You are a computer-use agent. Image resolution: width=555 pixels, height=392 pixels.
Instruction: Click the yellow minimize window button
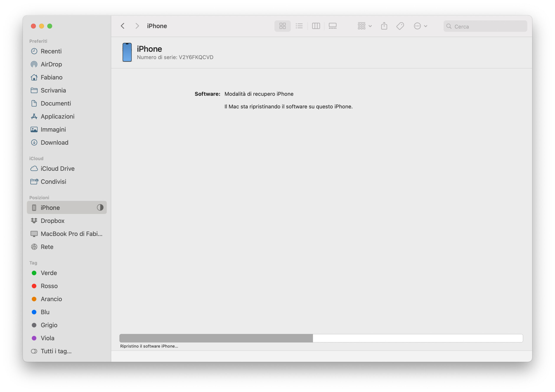pos(42,26)
